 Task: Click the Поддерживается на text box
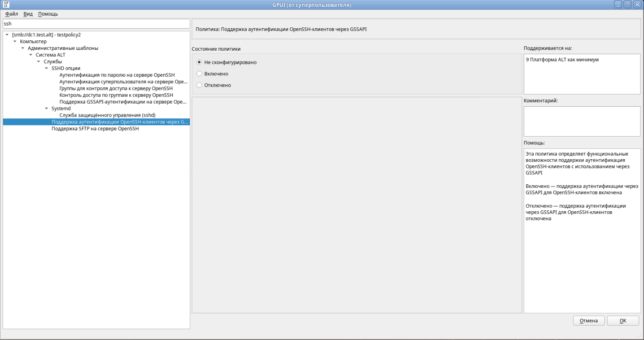pos(582,74)
